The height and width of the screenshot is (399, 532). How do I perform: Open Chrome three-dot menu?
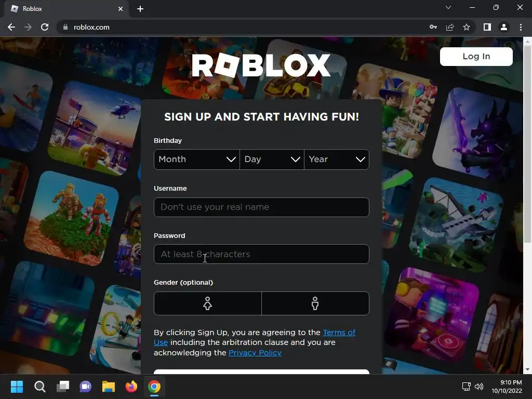pos(521,27)
